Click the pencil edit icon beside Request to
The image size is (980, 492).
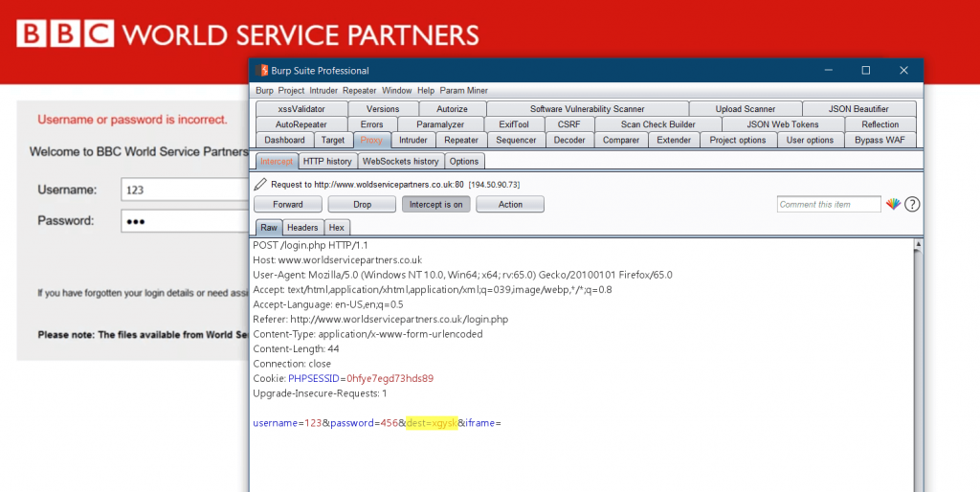(260, 185)
